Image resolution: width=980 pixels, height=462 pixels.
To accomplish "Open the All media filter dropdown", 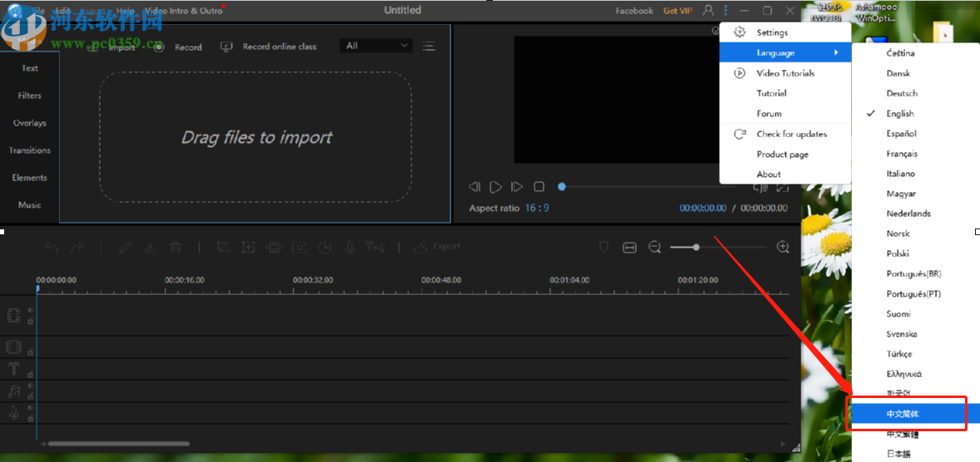I will click(x=377, y=46).
